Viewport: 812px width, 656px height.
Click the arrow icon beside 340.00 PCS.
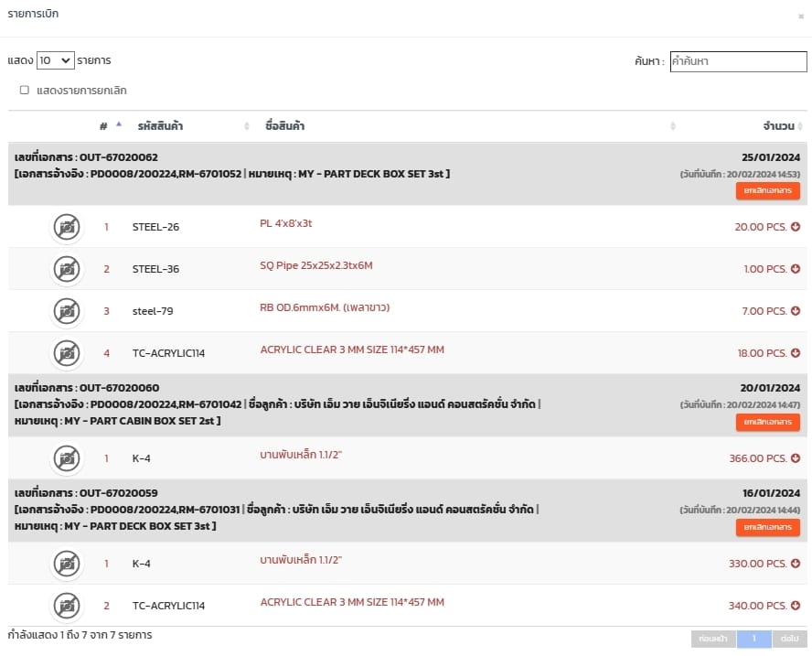tap(796, 606)
